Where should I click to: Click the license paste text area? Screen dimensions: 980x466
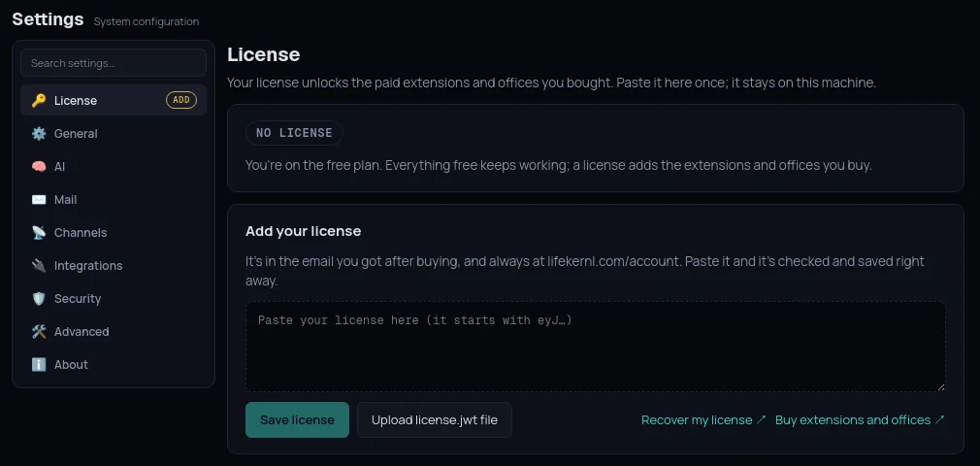tap(595, 347)
